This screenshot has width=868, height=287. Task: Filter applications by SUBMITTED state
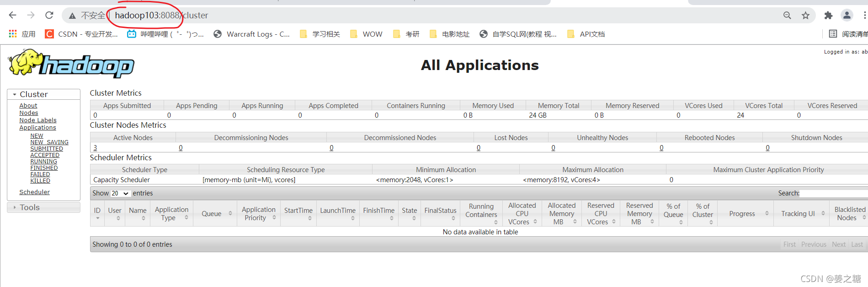pos(47,149)
